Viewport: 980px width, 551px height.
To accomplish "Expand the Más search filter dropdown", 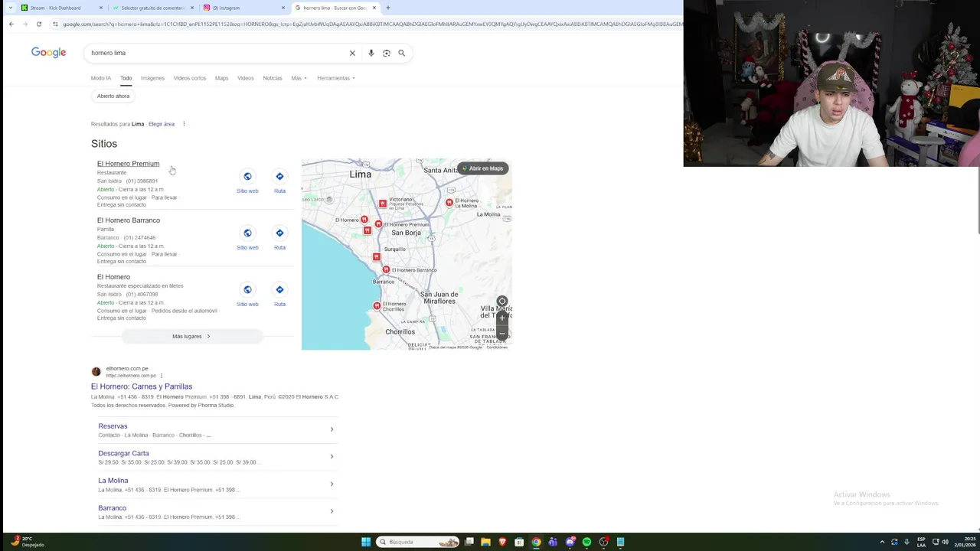I will tap(299, 78).
